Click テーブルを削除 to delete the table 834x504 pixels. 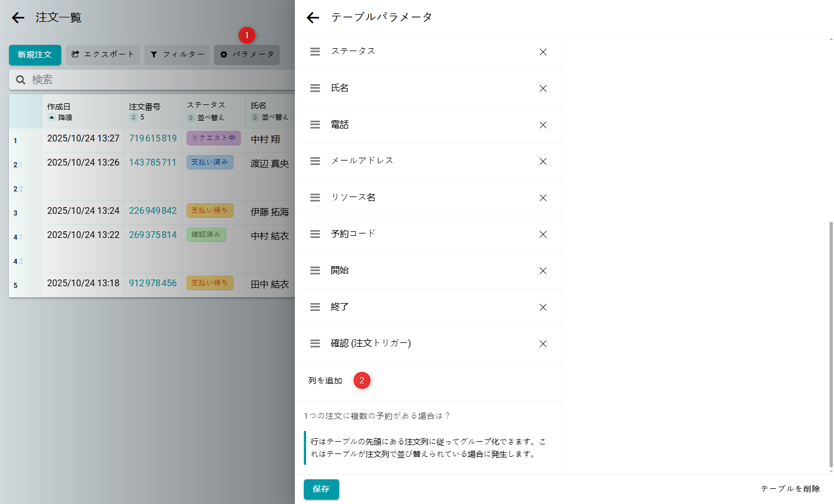790,489
